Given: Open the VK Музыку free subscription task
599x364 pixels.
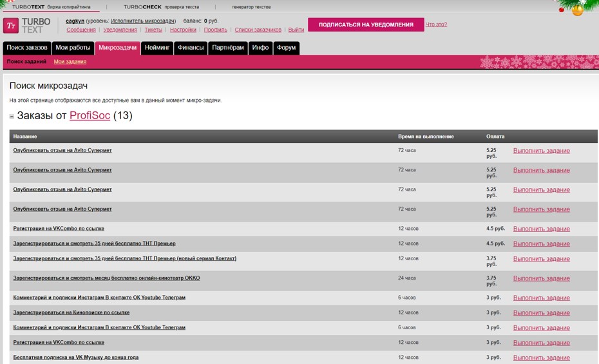Looking at the screenshot, I should click(75, 358).
